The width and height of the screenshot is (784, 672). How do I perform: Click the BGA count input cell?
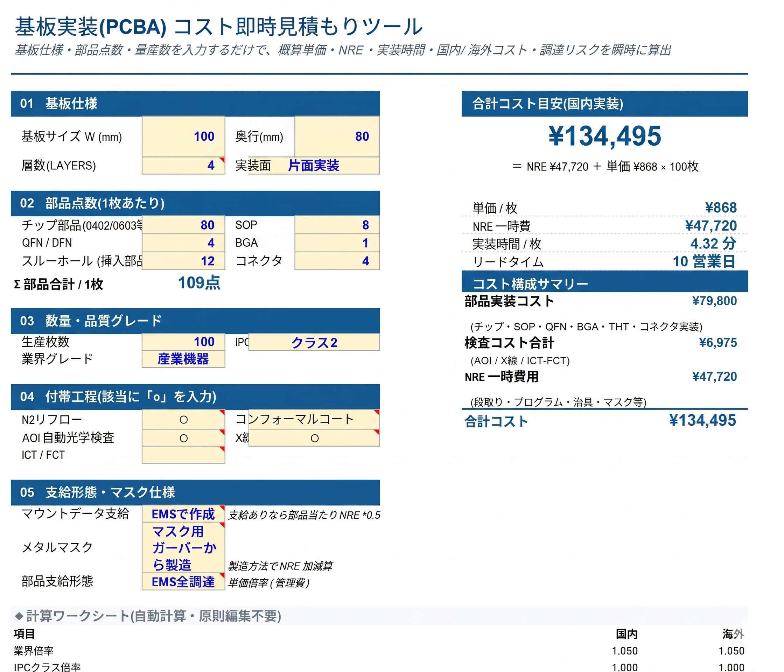pyautogui.click(x=337, y=243)
